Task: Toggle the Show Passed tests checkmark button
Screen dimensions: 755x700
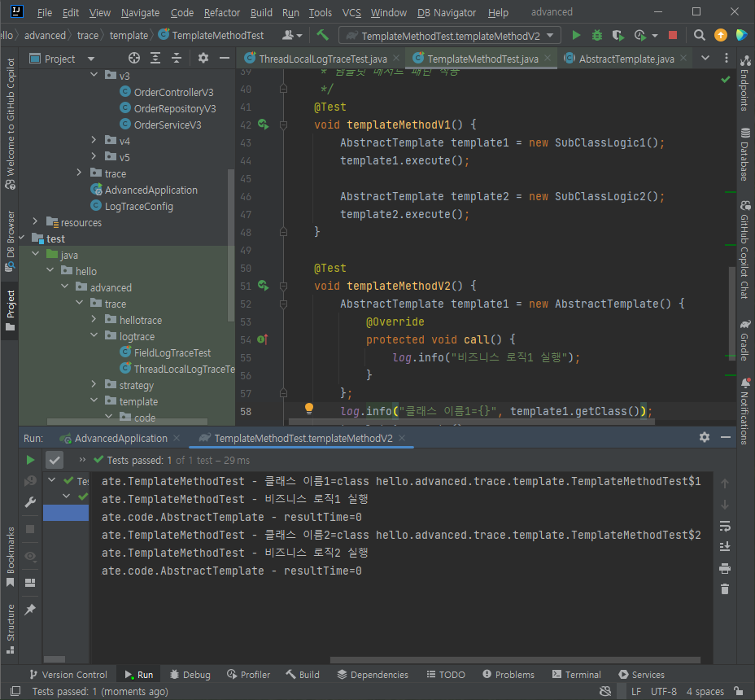Action: click(55, 460)
